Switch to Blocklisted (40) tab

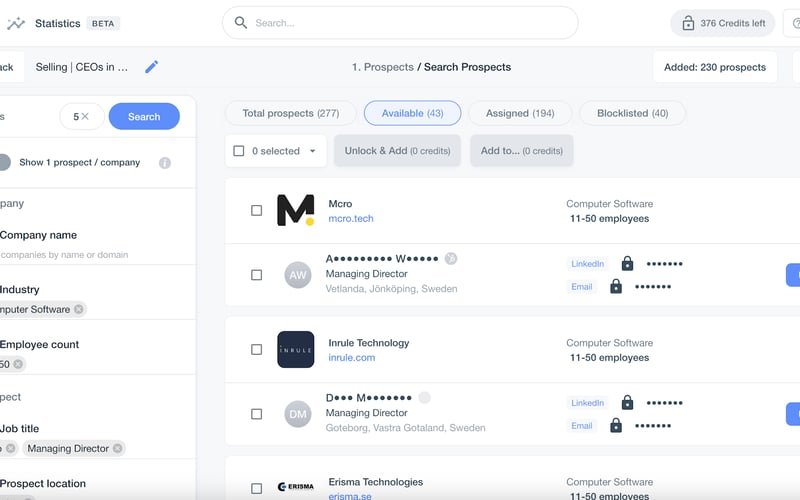[633, 113]
